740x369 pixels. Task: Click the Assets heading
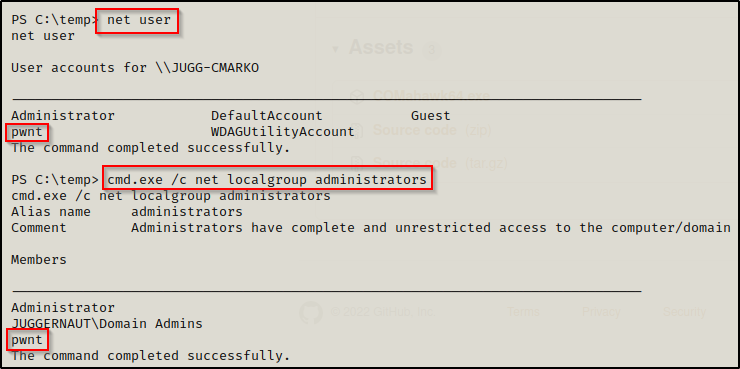click(381, 48)
